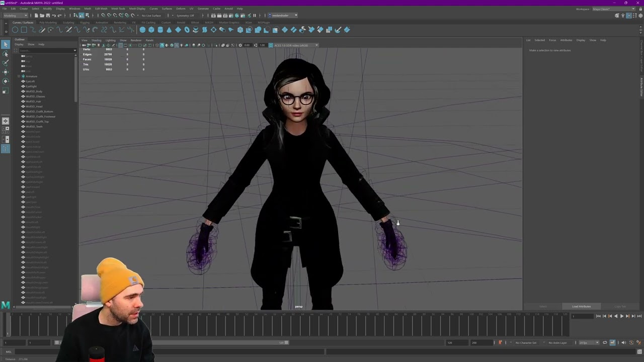Activate the Paint selection tool
Image resolution: width=644 pixels, height=362 pixels.
click(6, 62)
